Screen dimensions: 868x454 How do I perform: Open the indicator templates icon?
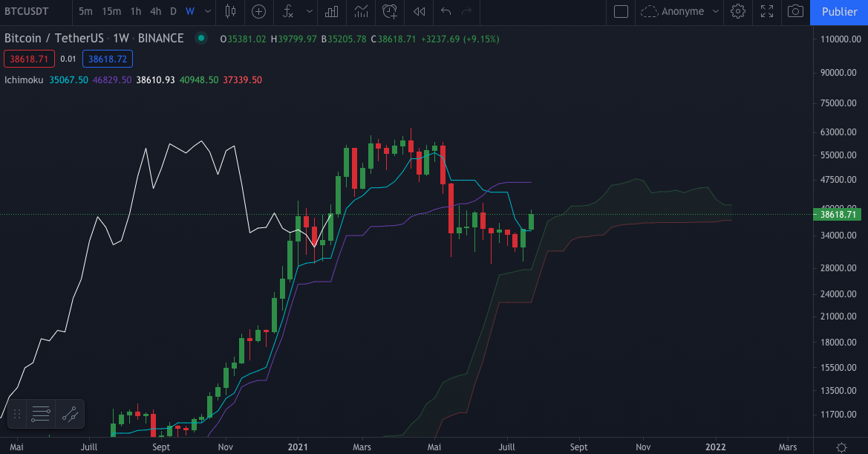point(331,13)
